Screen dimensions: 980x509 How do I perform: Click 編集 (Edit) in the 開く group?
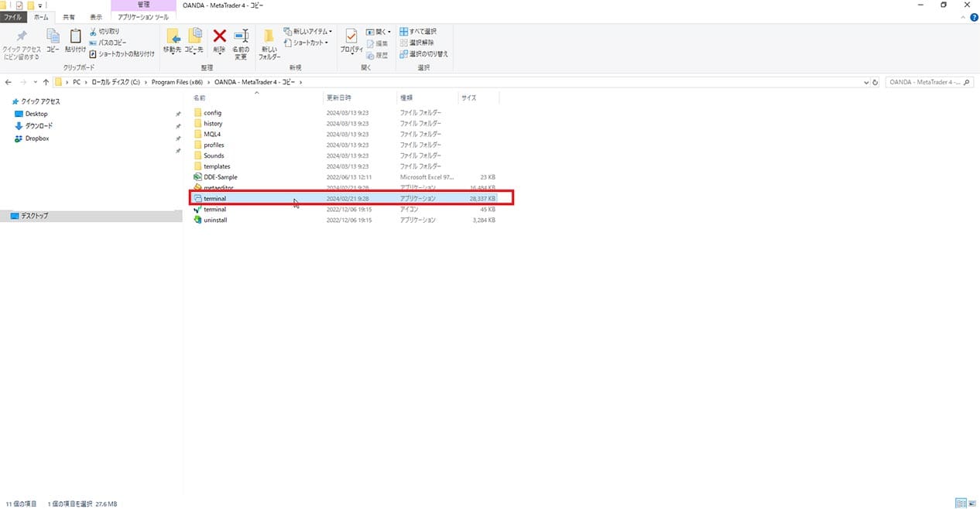tap(377, 43)
